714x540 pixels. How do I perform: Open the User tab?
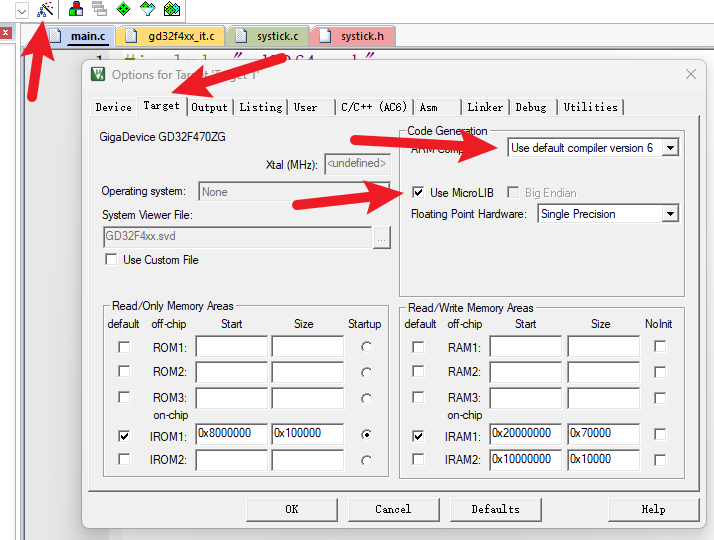311,107
